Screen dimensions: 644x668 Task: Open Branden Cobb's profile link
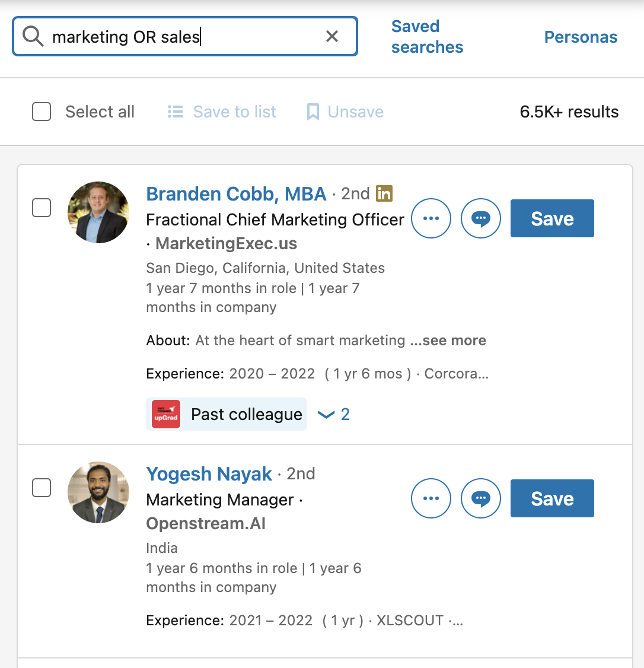point(236,193)
